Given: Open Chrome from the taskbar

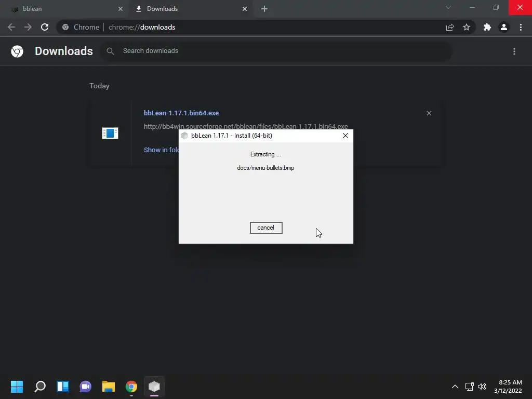Looking at the screenshot, I should coord(131,387).
